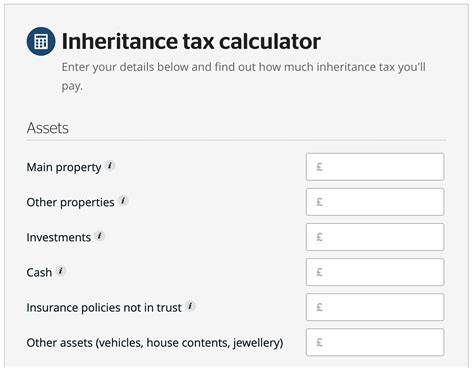Show info for Other properties
Screen dimensions: 474x368
pos(123,200)
